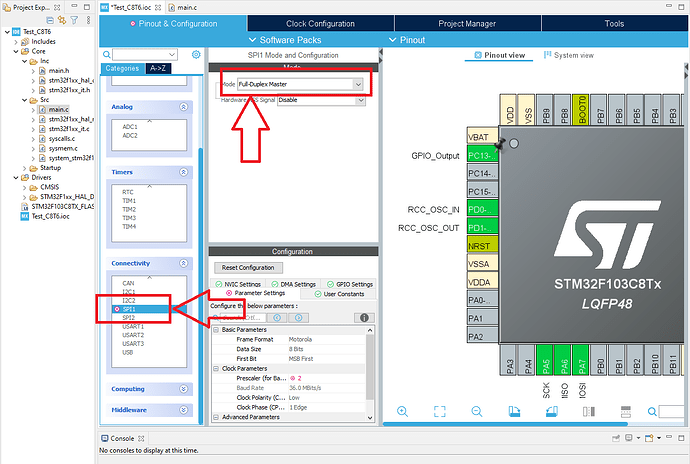Open the SPI1 Mode dropdown

coord(358,85)
